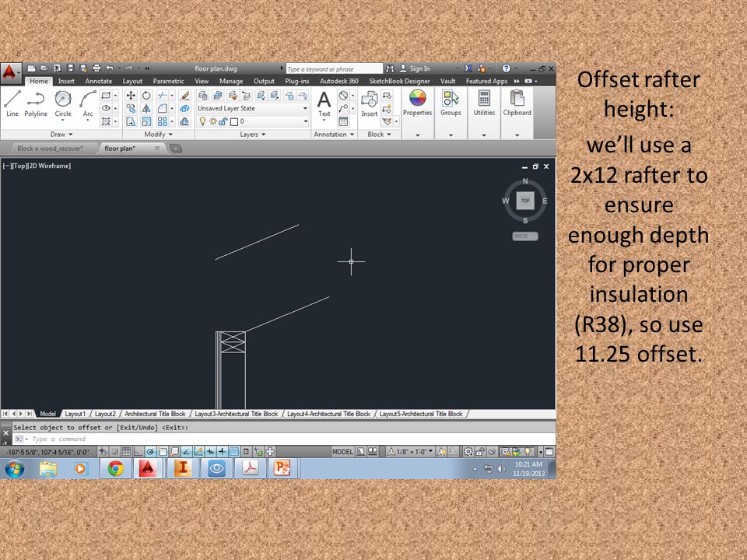Open the Parametric ribbon tab

(168, 81)
